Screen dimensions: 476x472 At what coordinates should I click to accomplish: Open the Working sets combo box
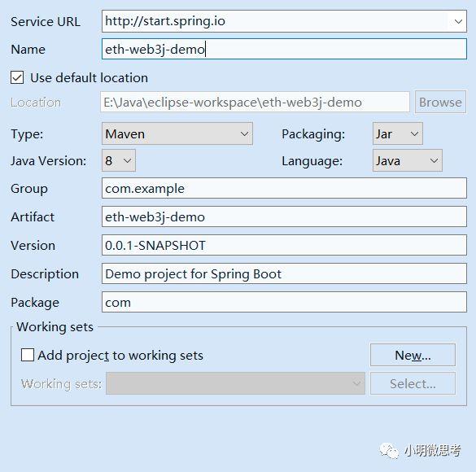[235, 383]
